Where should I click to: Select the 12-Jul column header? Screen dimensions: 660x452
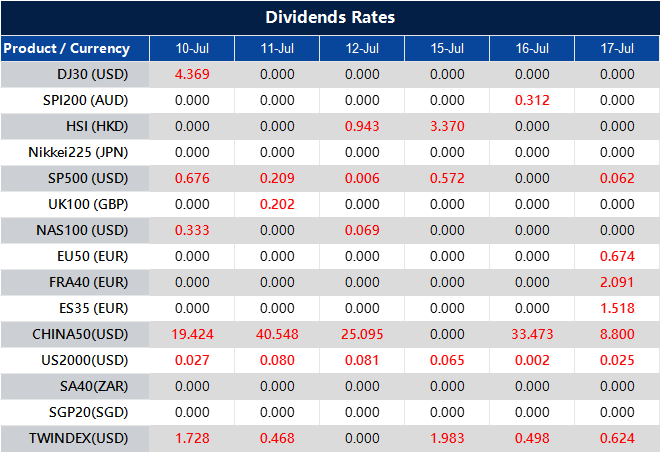pos(361,48)
